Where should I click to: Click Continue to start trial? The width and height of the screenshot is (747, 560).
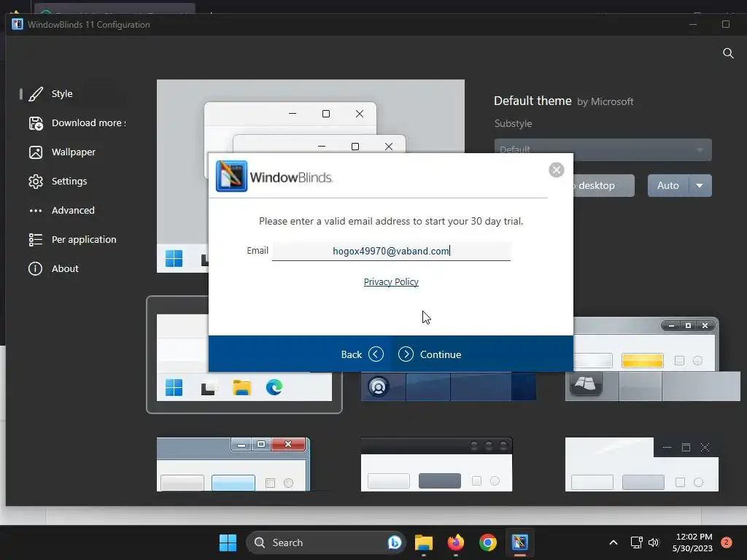[x=430, y=354]
